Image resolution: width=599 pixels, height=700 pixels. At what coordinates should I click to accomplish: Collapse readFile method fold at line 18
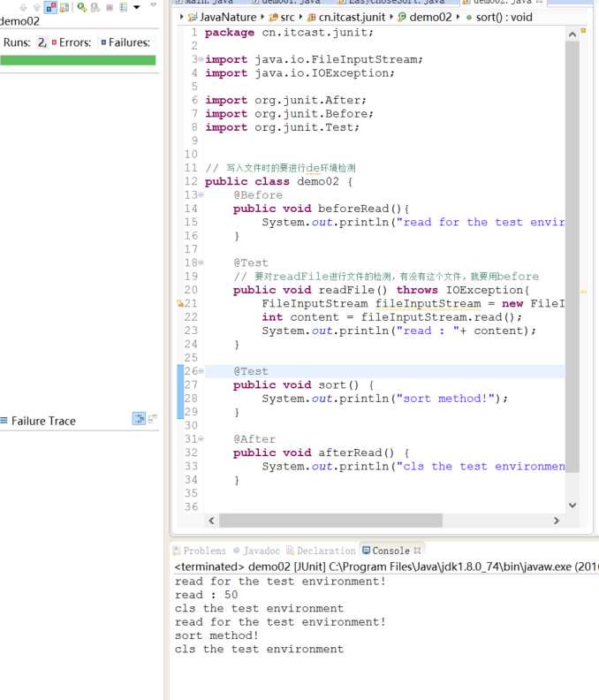(x=201, y=263)
